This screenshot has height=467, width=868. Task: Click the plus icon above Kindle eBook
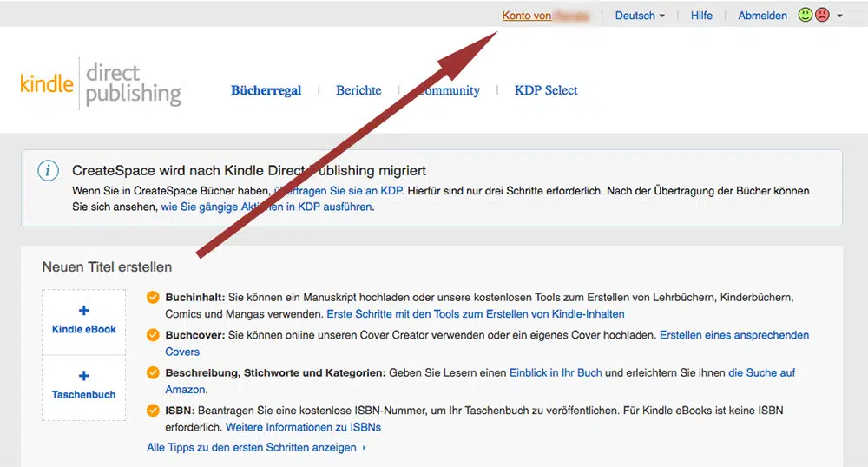[x=83, y=311]
